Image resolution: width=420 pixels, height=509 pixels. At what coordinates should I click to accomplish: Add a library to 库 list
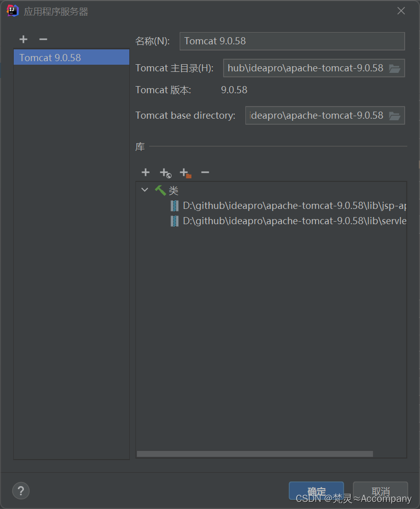pos(146,172)
